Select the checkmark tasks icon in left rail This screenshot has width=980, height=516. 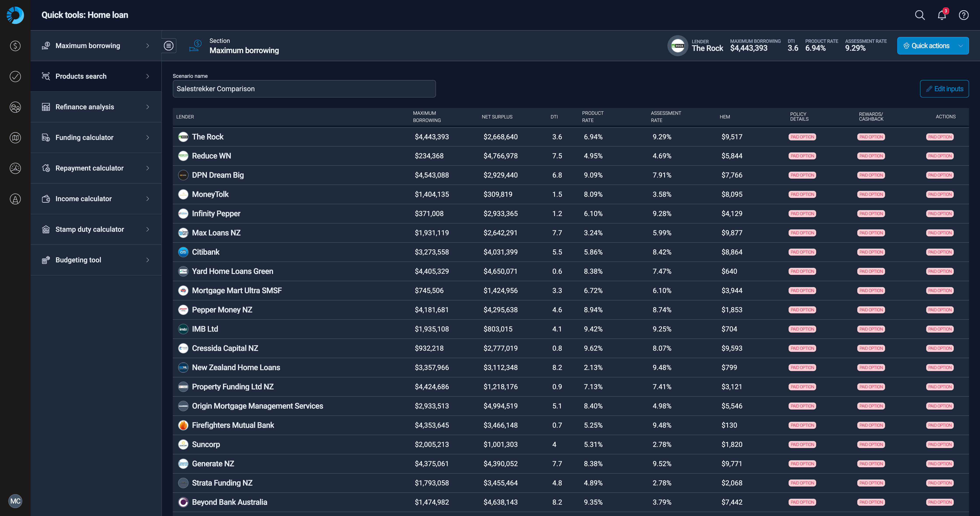click(15, 76)
